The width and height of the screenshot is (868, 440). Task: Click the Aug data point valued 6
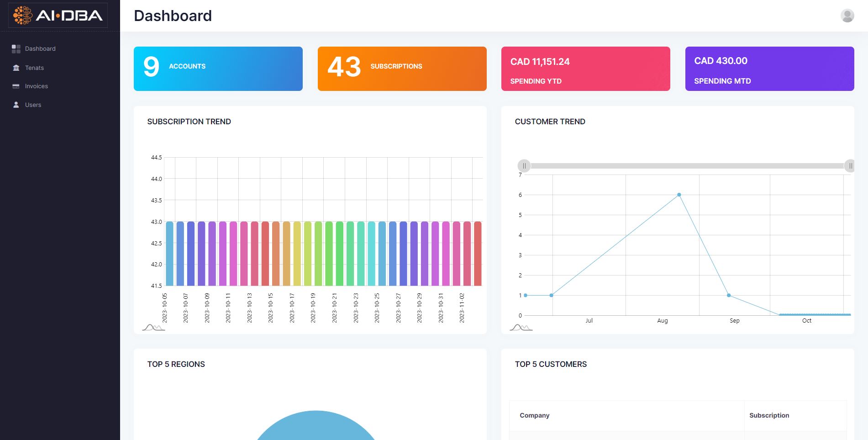pos(679,195)
